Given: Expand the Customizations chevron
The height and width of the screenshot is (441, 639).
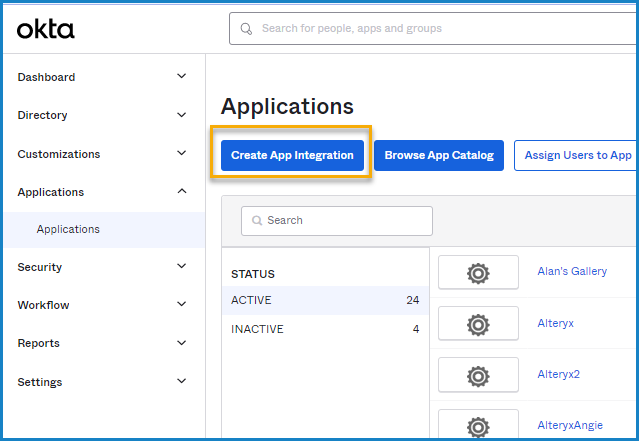Looking at the screenshot, I should (182, 153).
